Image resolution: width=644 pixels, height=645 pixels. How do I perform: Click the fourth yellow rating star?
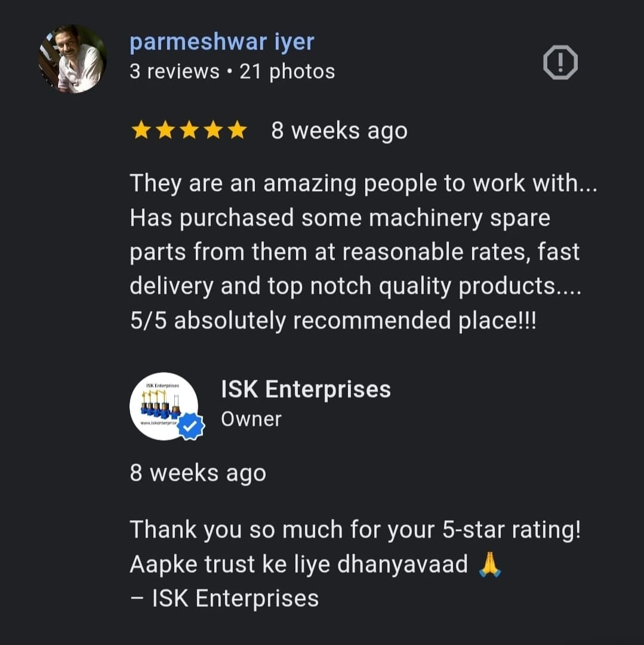(x=214, y=130)
